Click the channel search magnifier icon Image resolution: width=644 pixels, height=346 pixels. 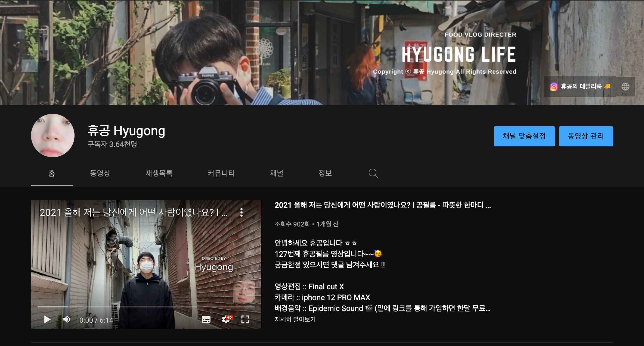click(373, 173)
